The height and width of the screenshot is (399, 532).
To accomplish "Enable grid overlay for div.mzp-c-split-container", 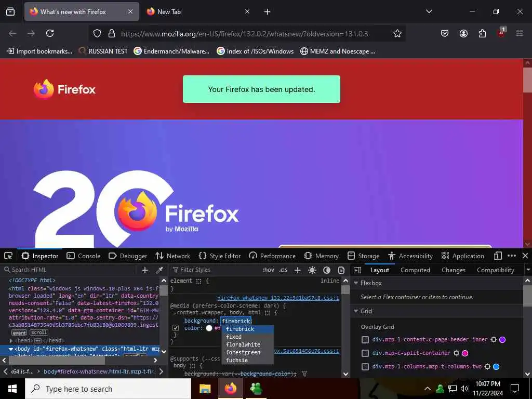I will tap(365, 353).
